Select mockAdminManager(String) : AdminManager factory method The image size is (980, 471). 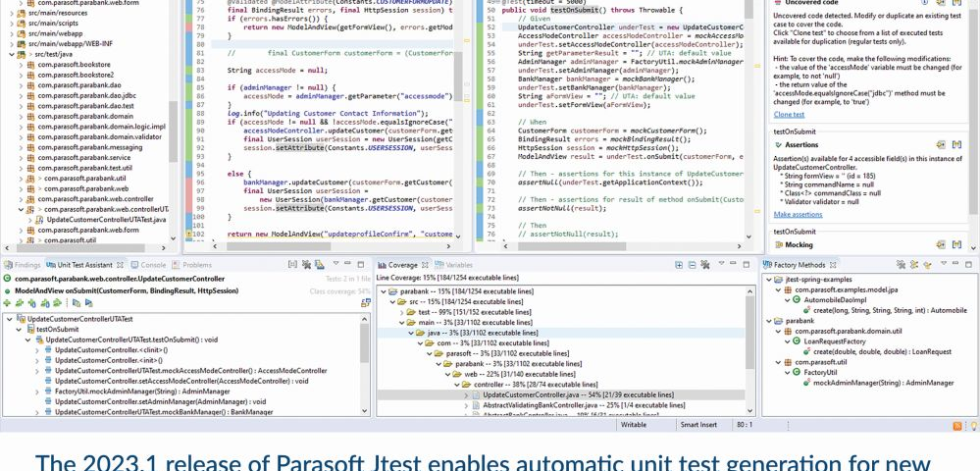883,383
